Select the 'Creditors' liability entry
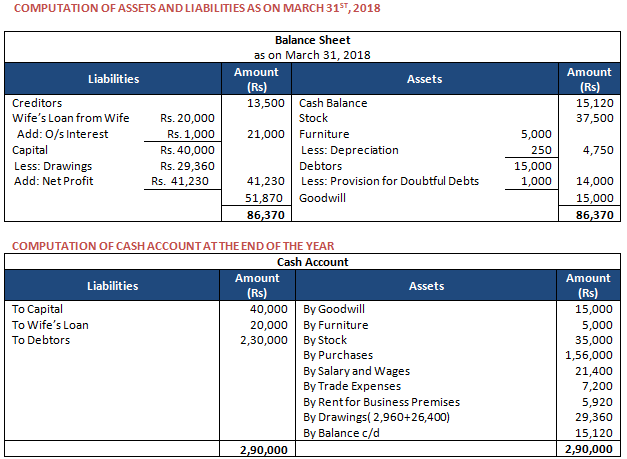 (37, 103)
